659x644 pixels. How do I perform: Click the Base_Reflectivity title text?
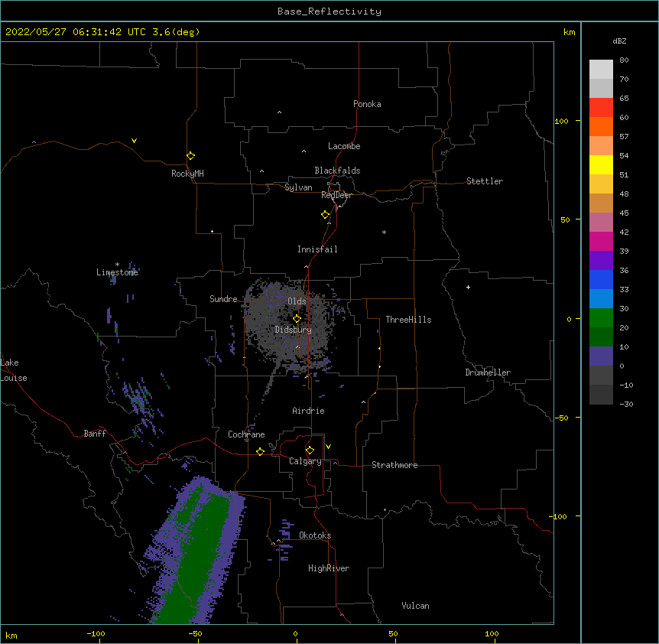[329, 11]
